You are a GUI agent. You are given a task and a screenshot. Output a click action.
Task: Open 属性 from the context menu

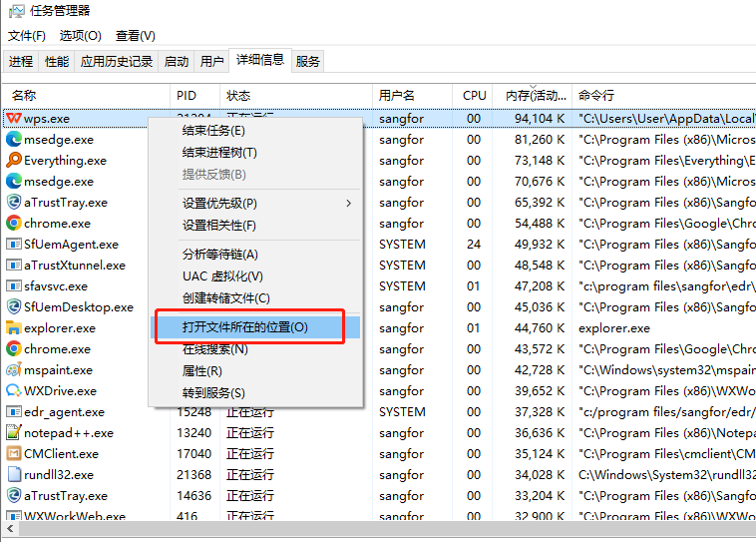(x=202, y=371)
